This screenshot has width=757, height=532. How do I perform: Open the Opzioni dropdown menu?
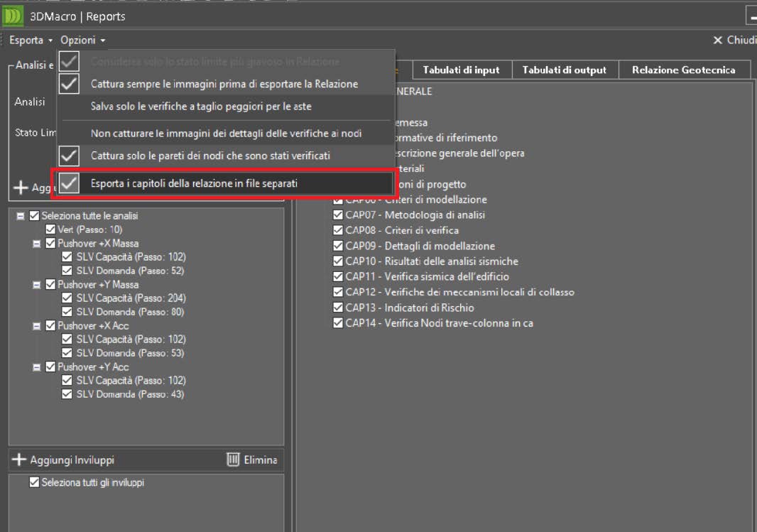click(x=82, y=40)
